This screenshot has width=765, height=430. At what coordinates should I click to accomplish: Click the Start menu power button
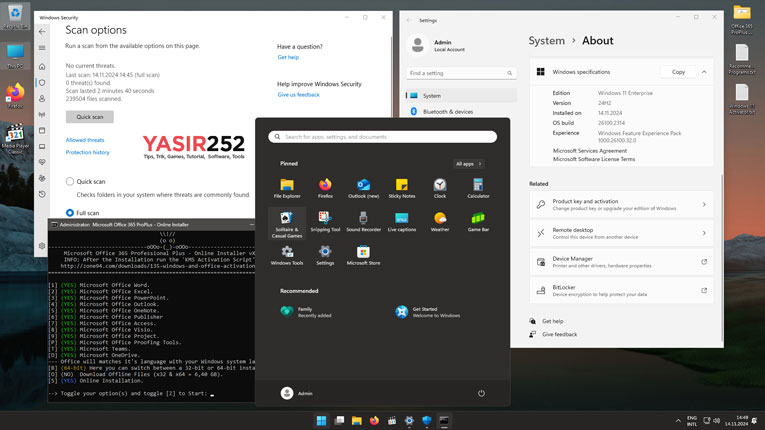[481, 393]
